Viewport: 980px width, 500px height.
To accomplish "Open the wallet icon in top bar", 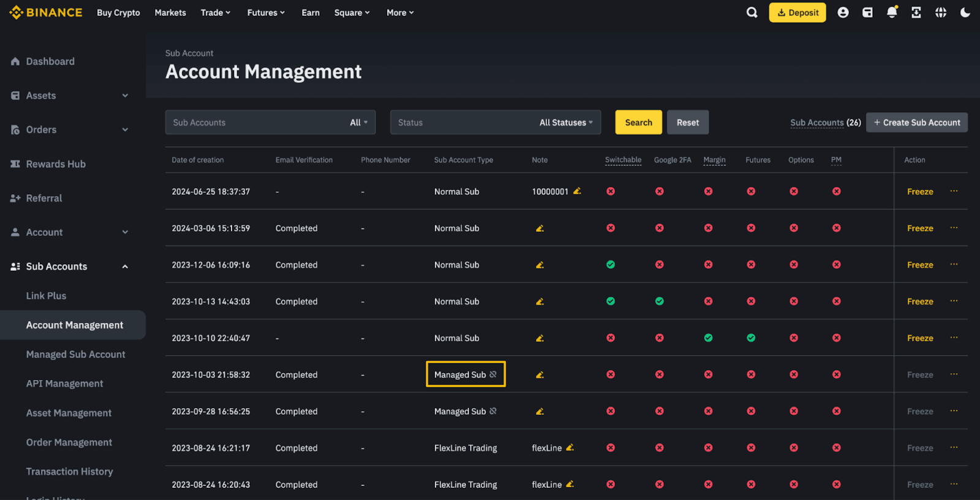I will pyautogui.click(x=867, y=12).
